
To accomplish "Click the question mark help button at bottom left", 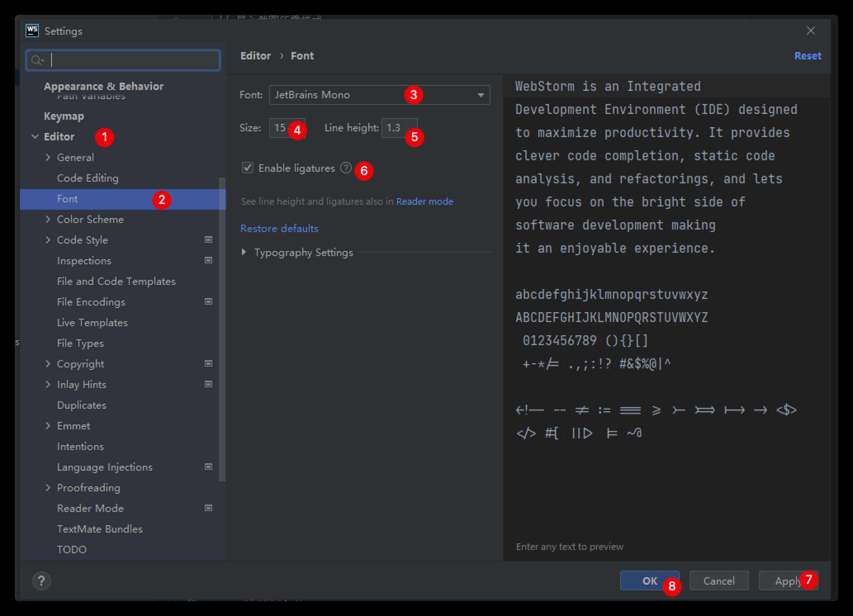I will [41, 581].
